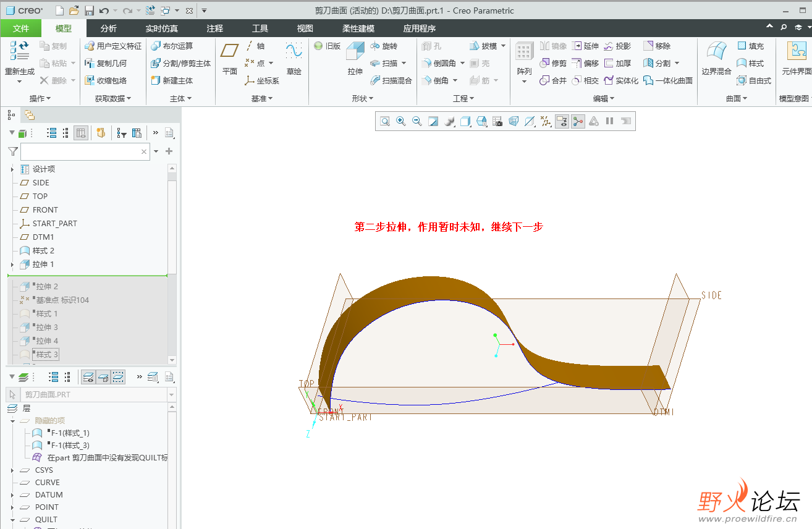This screenshot has height=529, width=812.
Task: Collapse the 隐藏的项 layer node
Action: (x=12, y=421)
